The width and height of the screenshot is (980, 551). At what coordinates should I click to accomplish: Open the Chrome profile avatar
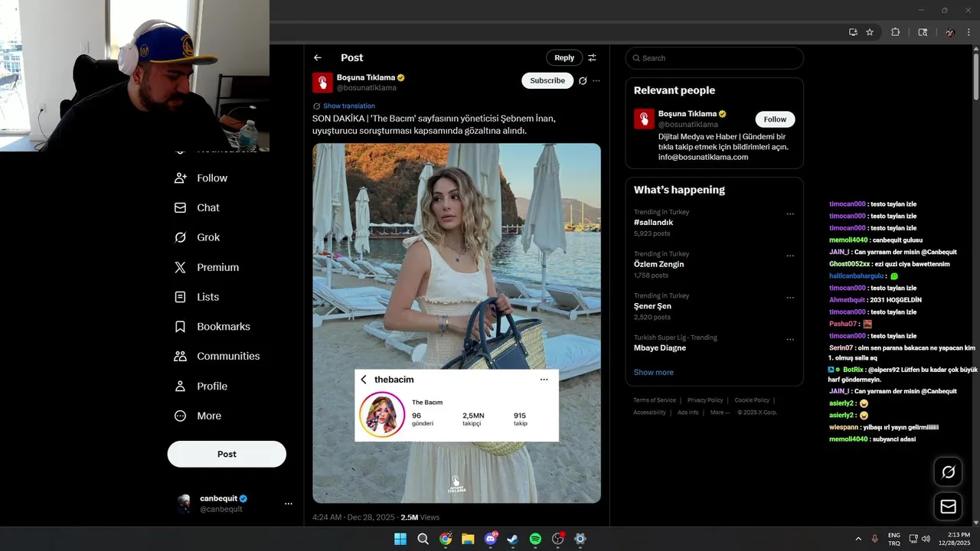coord(950,32)
